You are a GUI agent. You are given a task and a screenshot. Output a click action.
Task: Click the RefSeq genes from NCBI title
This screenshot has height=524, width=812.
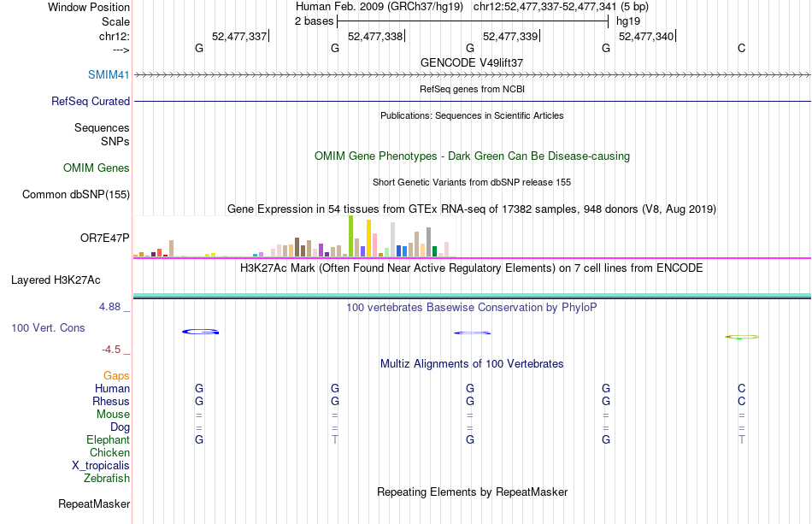click(x=472, y=89)
